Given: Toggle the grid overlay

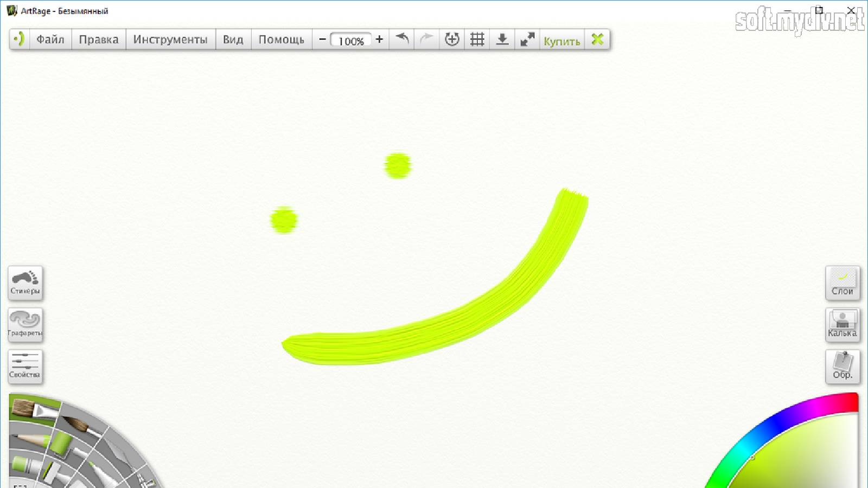Looking at the screenshot, I should click(x=477, y=39).
